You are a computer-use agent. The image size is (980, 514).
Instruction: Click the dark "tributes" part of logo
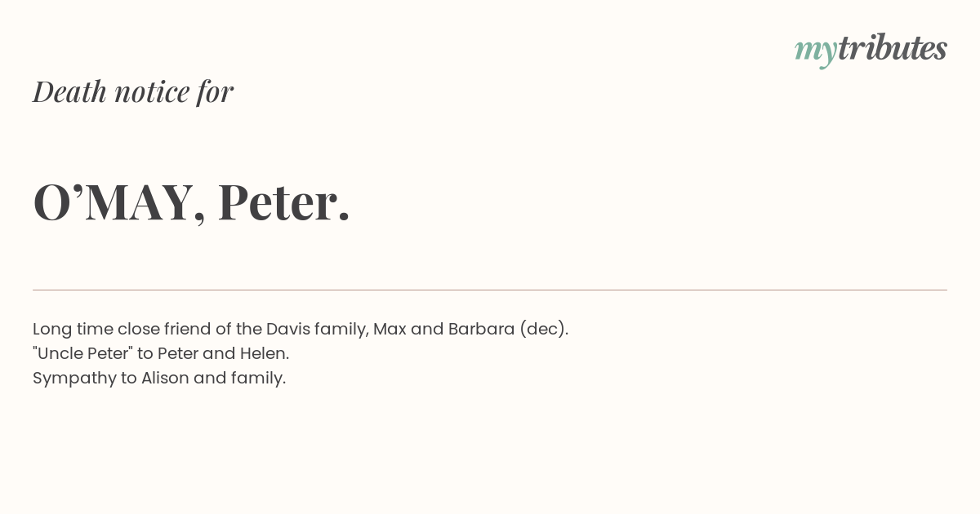pyautogui.click(x=893, y=48)
